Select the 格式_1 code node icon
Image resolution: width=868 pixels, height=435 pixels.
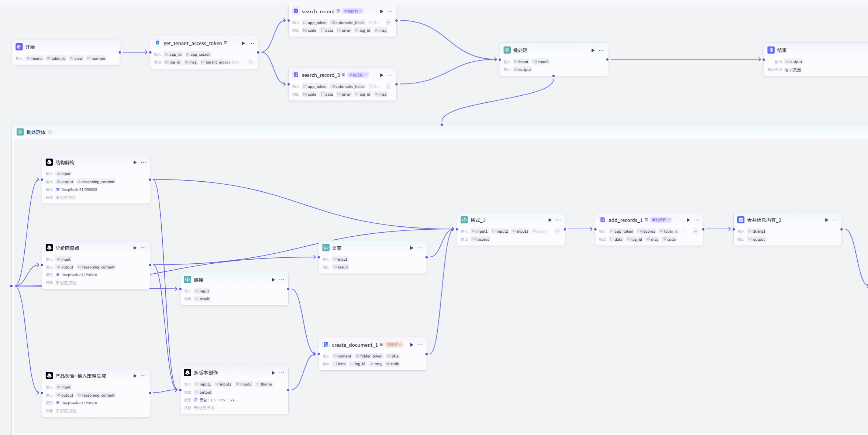pos(464,220)
